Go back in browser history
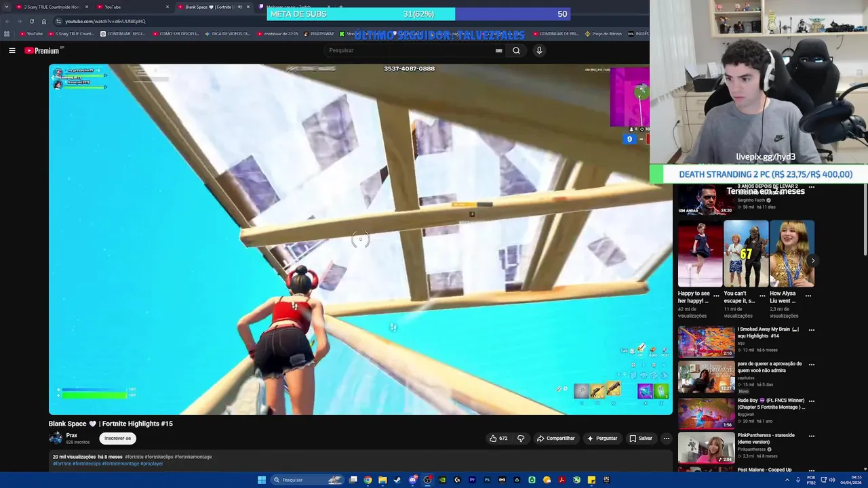 click(x=7, y=21)
